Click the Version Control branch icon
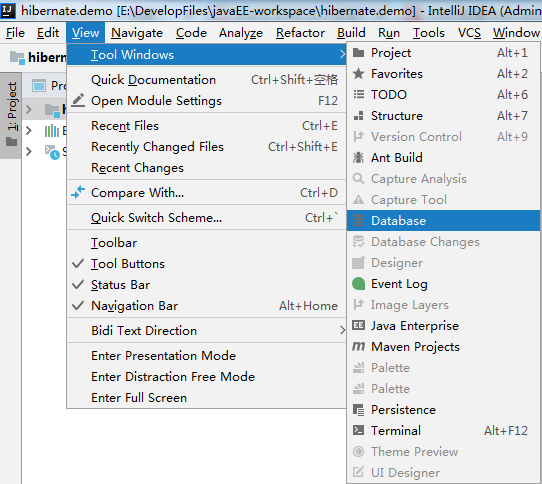 coord(358,137)
